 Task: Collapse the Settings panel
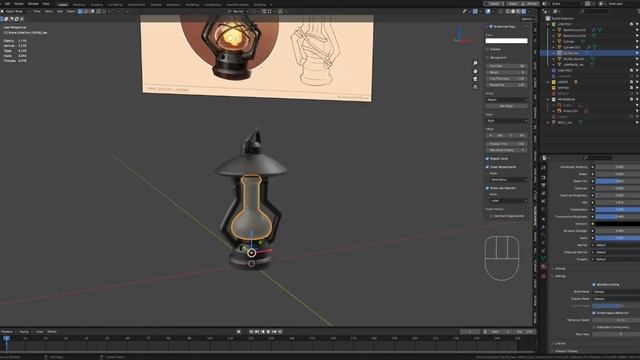(x=560, y=276)
